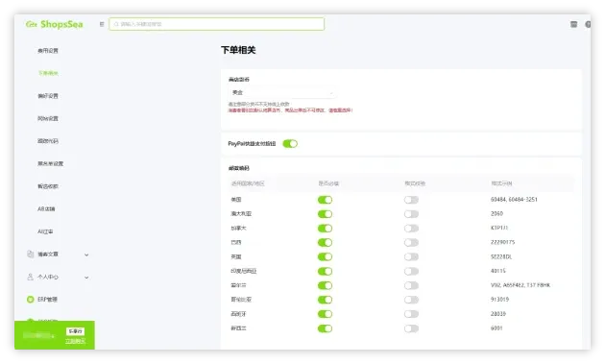Click the green ERP管理 circle icon
The height and width of the screenshot is (364, 605).
[31, 299]
